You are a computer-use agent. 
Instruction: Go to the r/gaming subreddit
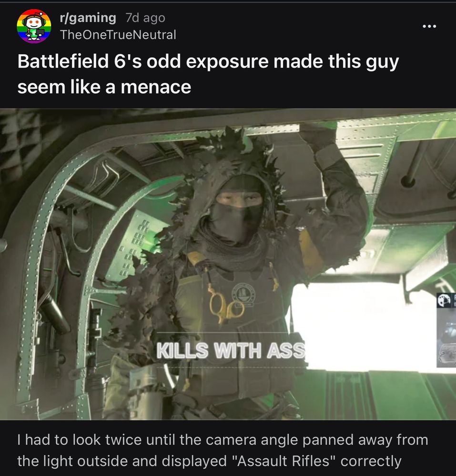point(88,18)
